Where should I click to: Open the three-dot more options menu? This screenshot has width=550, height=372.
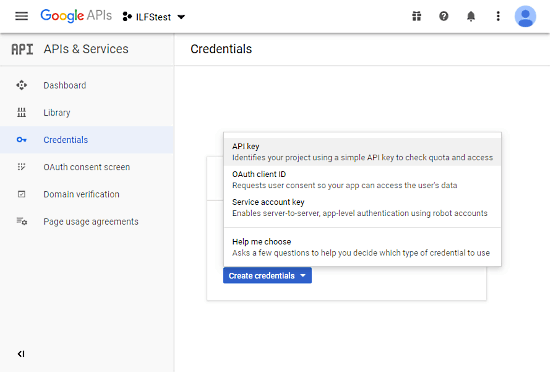pyautogui.click(x=498, y=16)
